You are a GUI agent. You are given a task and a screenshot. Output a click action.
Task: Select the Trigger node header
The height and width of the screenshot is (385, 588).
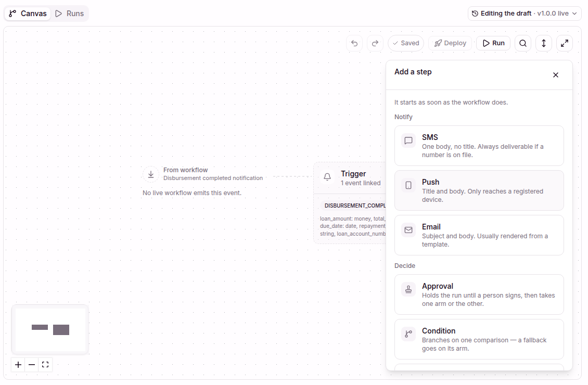point(350,178)
